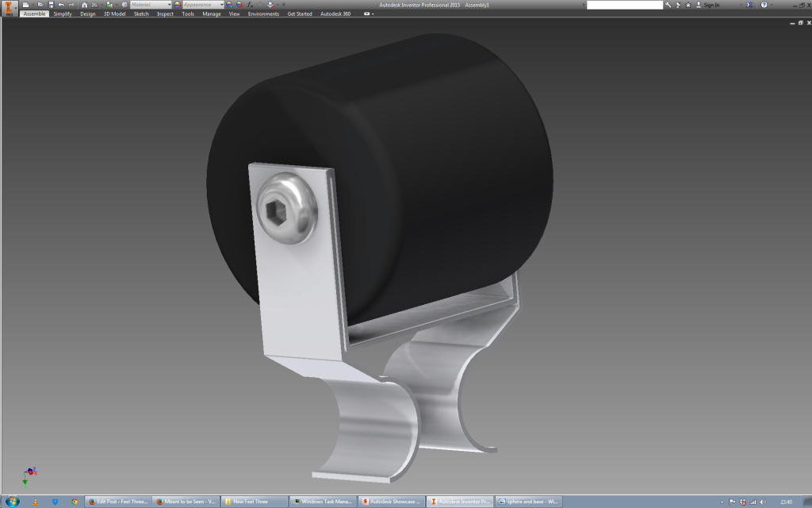Select the Environments ribbon tab
The image size is (812, 508).
pyautogui.click(x=263, y=14)
